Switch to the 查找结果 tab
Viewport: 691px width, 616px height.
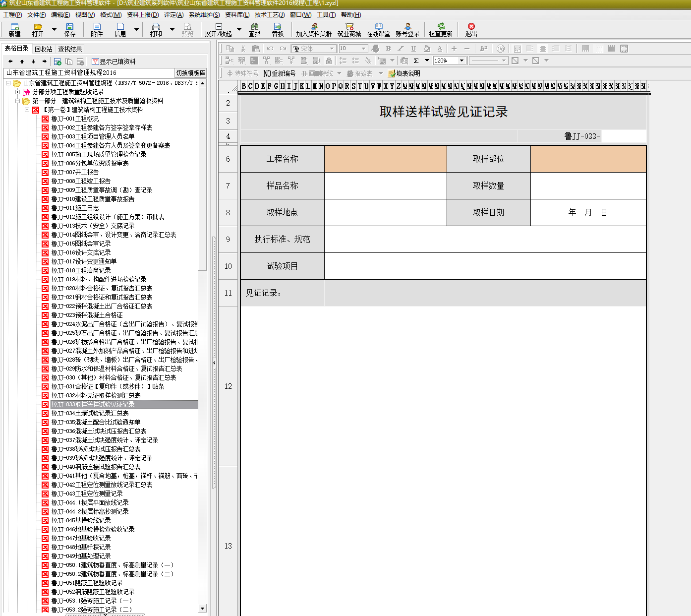coord(70,49)
